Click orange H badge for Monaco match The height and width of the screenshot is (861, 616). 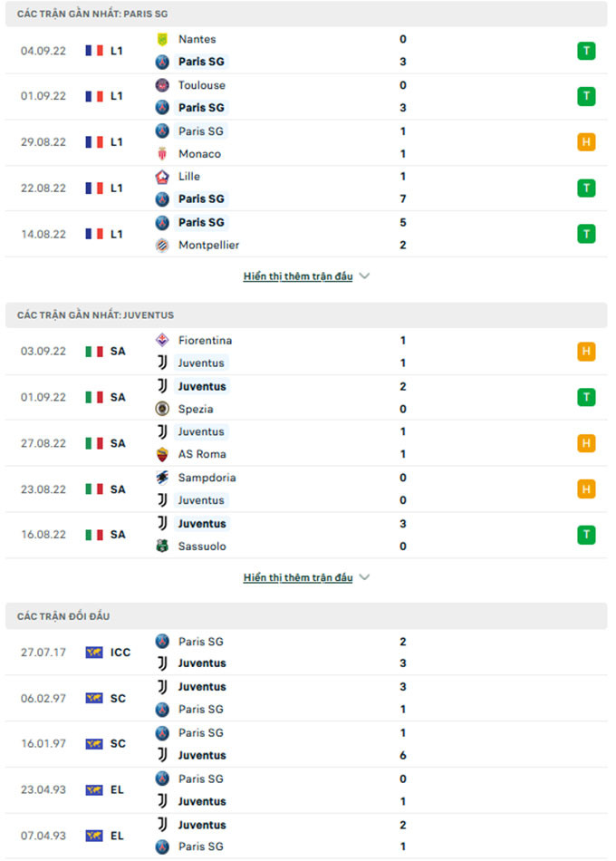(586, 142)
